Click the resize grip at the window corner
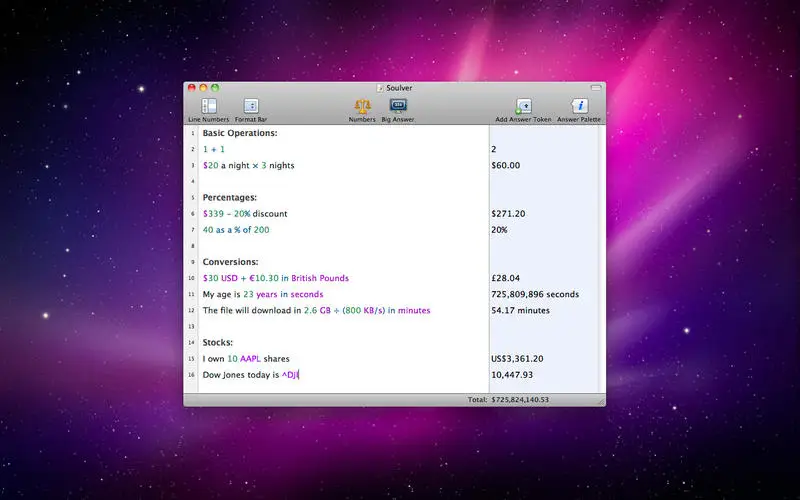The image size is (800, 500). (602, 402)
